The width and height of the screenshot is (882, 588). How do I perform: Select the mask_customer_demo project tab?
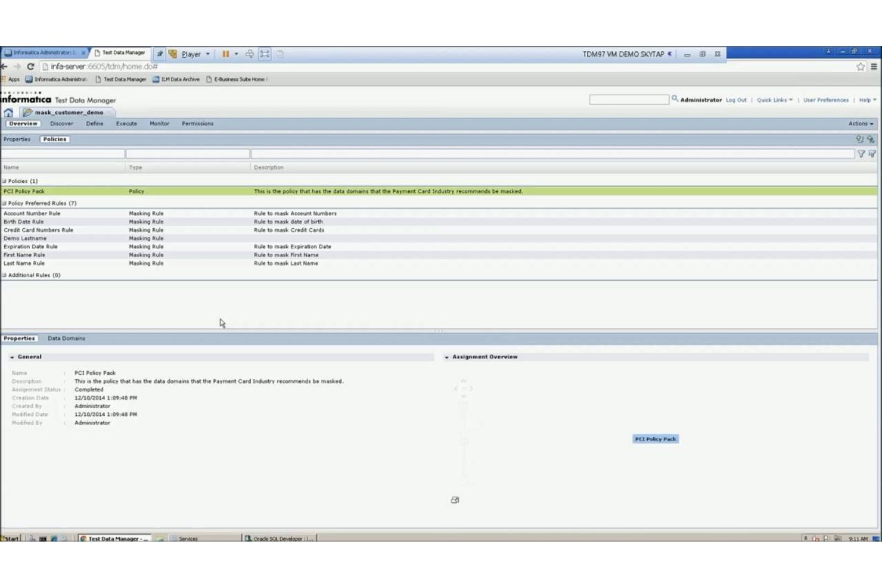[68, 113]
